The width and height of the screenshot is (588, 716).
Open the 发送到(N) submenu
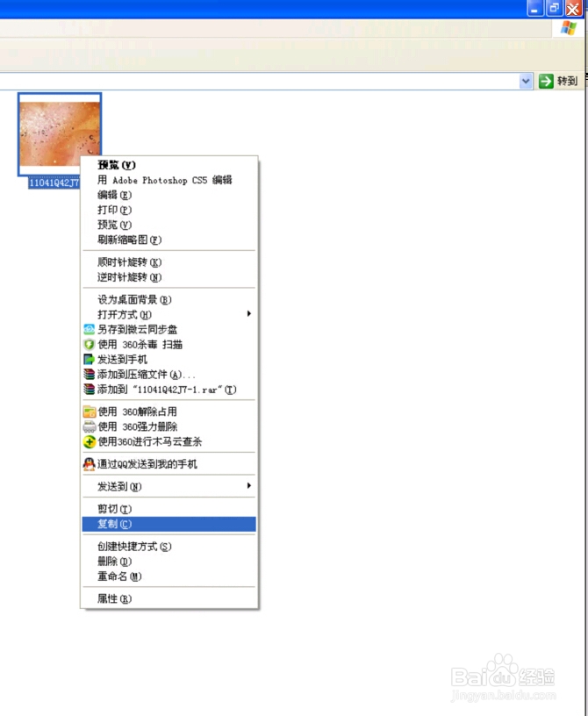pos(169,486)
